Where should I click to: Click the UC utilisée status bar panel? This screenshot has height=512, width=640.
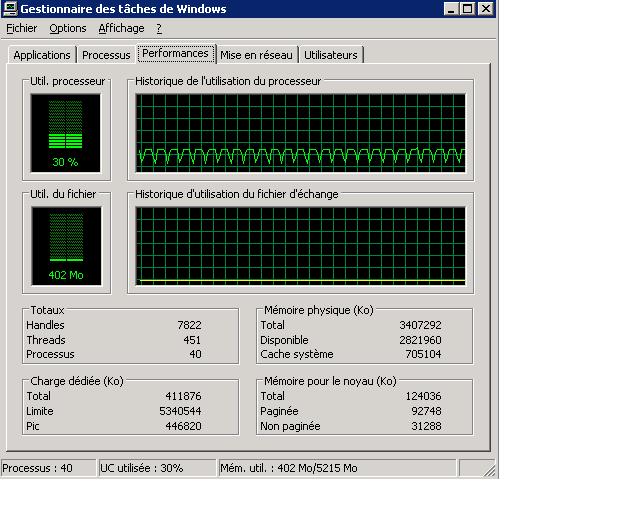point(157,468)
